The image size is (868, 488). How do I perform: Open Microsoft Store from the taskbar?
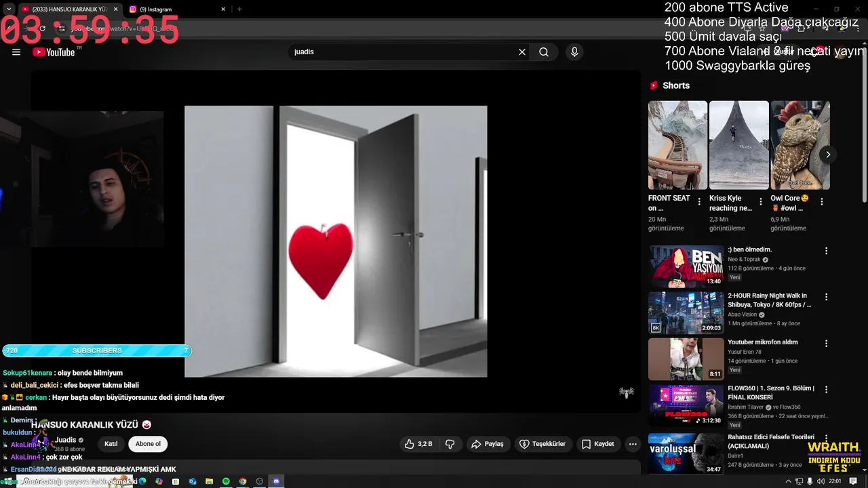[176, 481]
